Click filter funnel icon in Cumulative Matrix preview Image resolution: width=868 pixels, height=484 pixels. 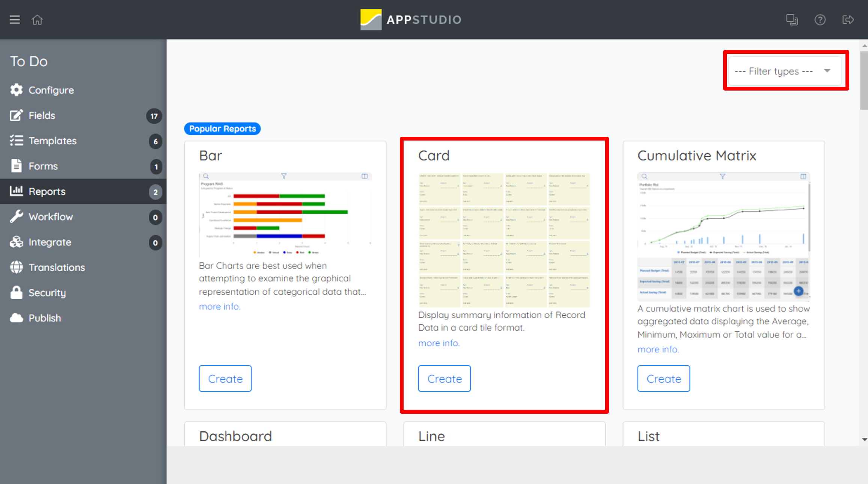(722, 176)
